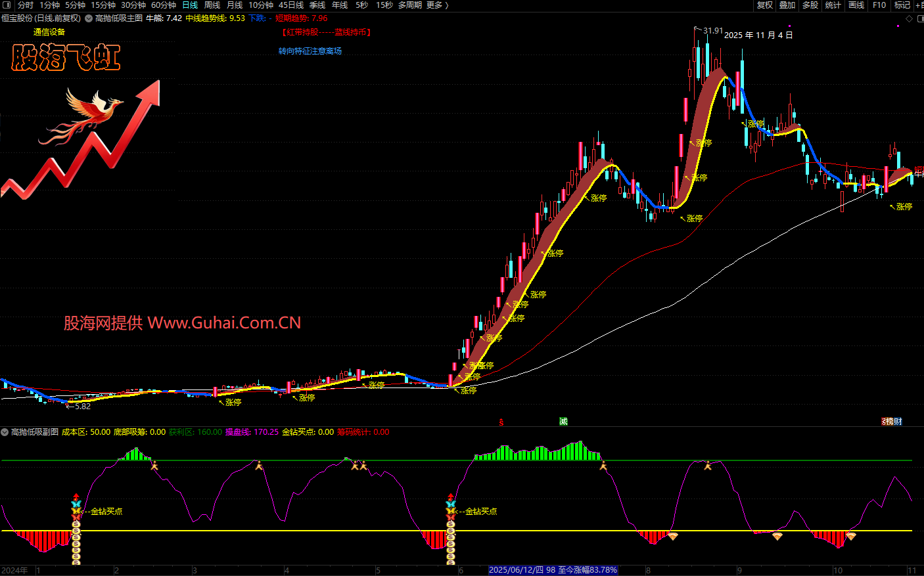
Task: Click the plus '+自' button at far right
Action: [x=919, y=5]
